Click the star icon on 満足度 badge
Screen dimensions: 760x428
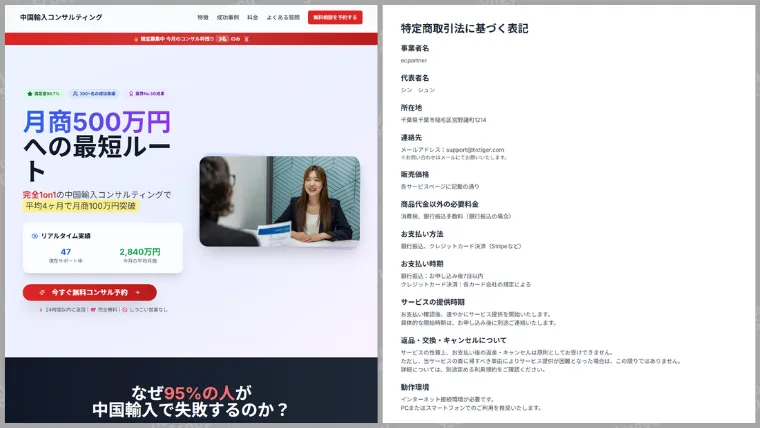(x=30, y=93)
